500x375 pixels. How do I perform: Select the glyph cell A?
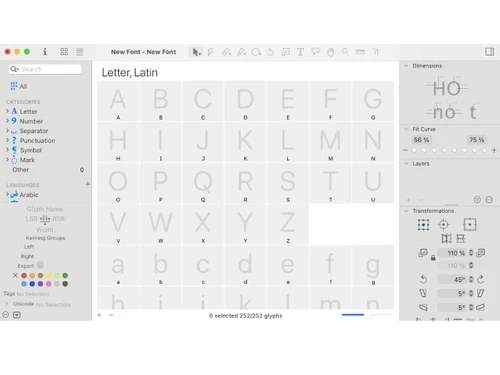[x=118, y=101]
